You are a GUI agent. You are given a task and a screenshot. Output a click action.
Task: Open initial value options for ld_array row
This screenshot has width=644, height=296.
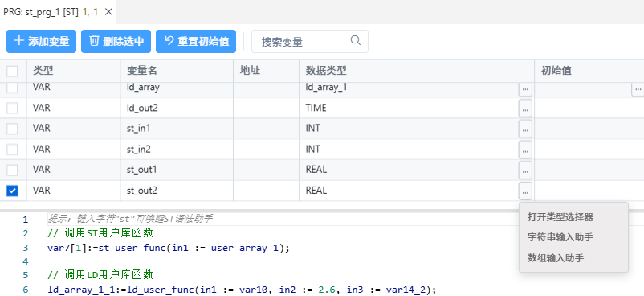pyautogui.click(x=638, y=88)
